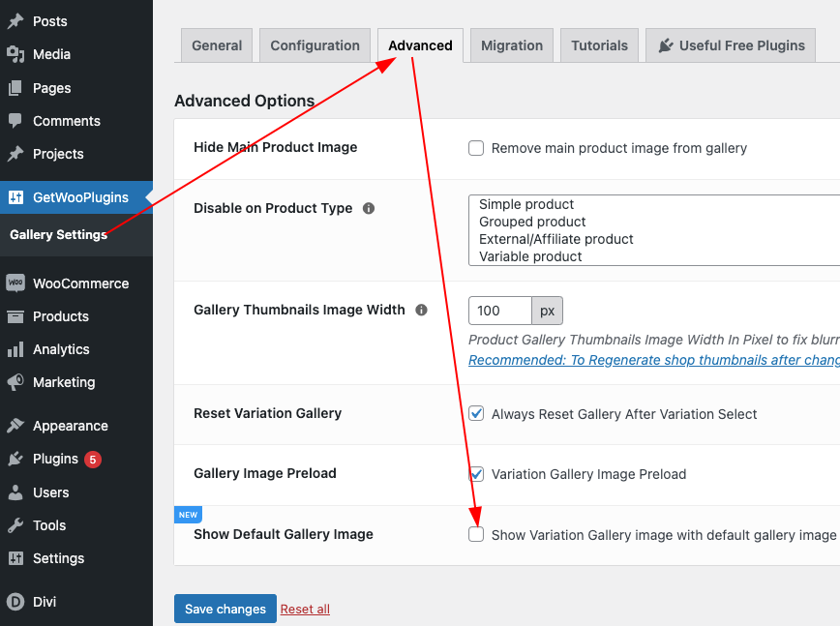Click the Plugins update count badge
The height and width of the screenshot is (626, 840).
coord(93,460)
